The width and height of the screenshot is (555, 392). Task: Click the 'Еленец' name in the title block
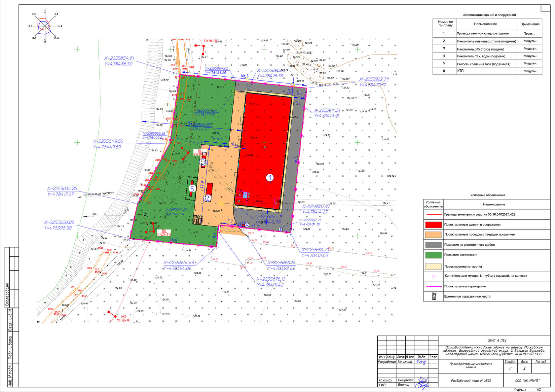pos(403,385)
